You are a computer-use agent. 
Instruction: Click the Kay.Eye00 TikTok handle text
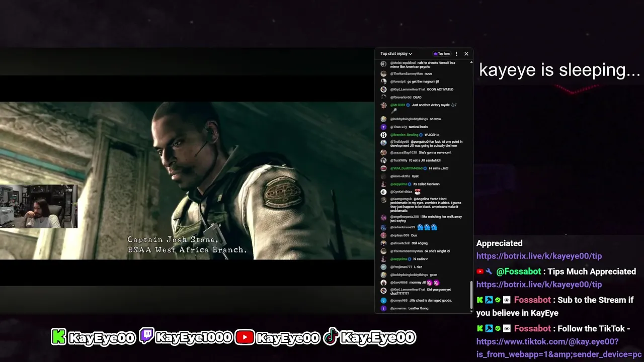tap(378, 338)
